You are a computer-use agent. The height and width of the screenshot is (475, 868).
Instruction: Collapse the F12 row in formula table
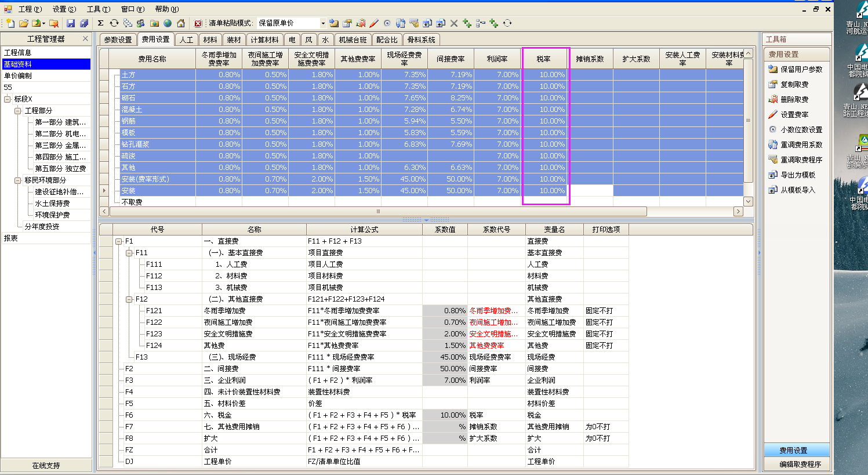(x=129, y=299)
